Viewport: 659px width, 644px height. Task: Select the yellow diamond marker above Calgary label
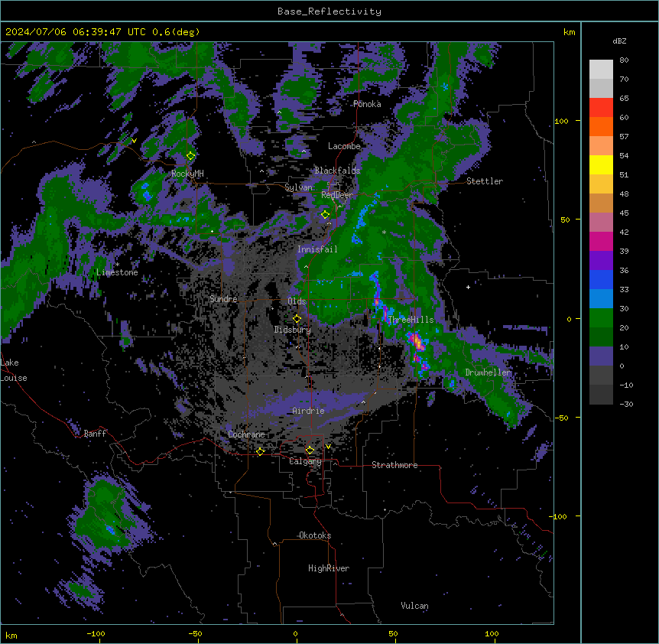310,450
